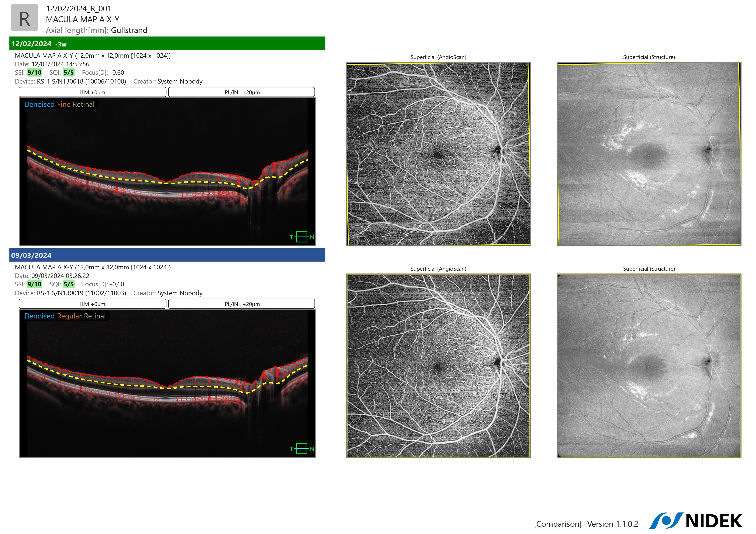The height and width of the screenshot is (534, 756).
Task: Select ILM +0µm boundary for 12/02/2024 scan
Action: click(x=92, y=92)
